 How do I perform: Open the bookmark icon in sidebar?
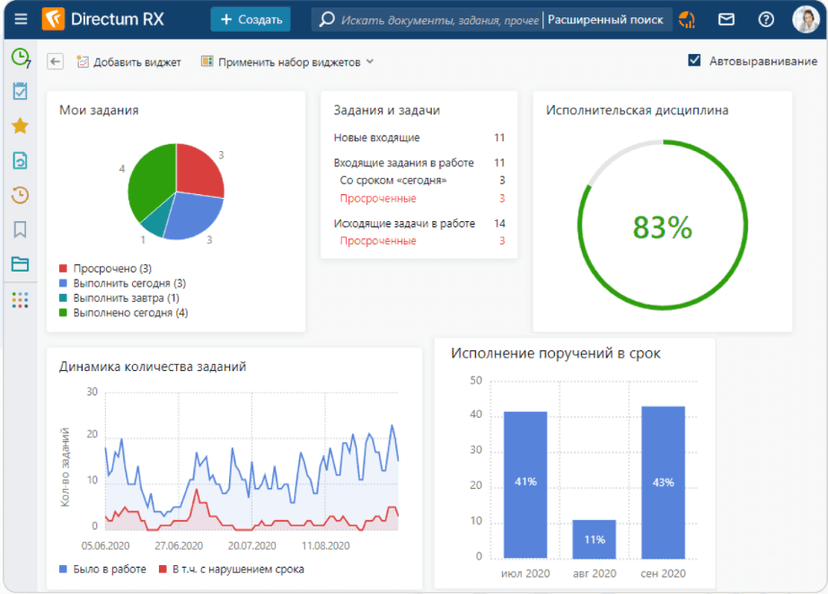point(19,230)
